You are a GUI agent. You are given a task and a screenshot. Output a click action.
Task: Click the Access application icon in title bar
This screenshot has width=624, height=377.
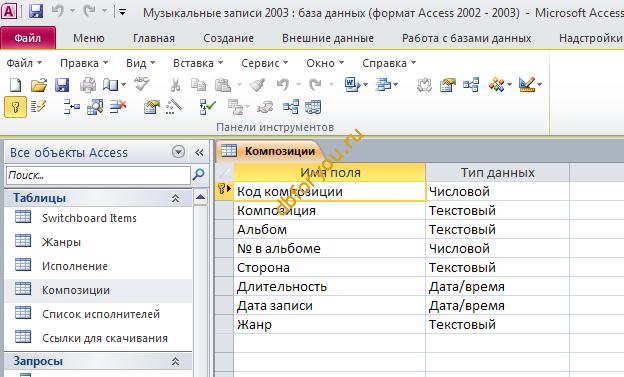point(9,12)
